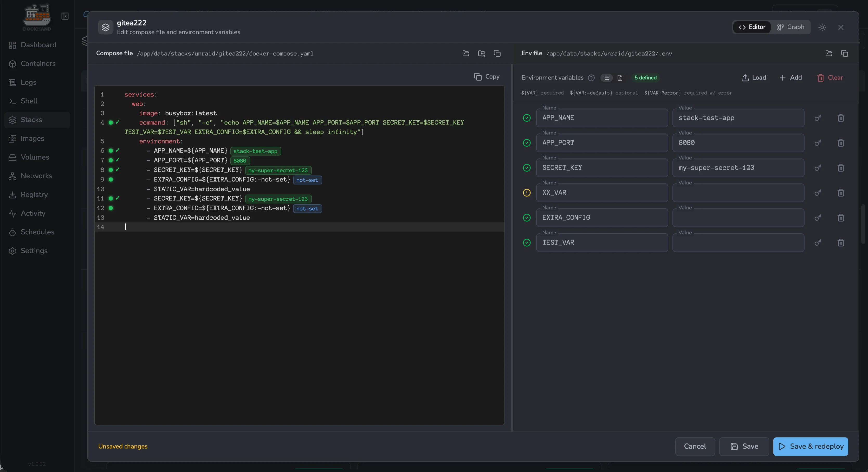Open env file folder icon
868x472 pixels.
coord(828,53)
